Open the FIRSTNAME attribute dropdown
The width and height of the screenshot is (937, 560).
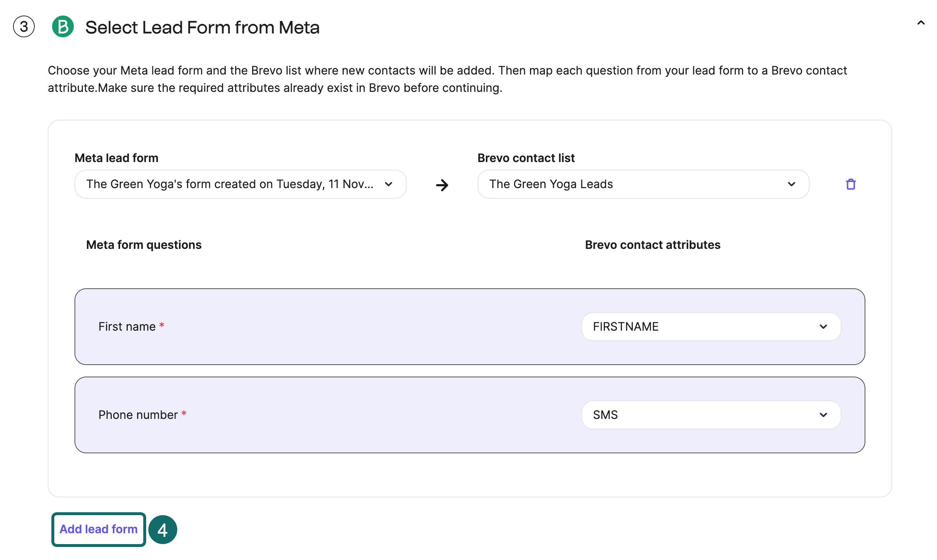(711, 326)
